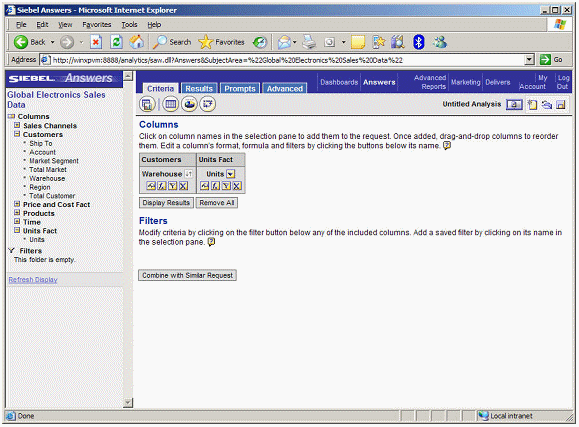Click the Mail toolbar icon
This screenshot has width=579, height=427.
coord(284,42)
